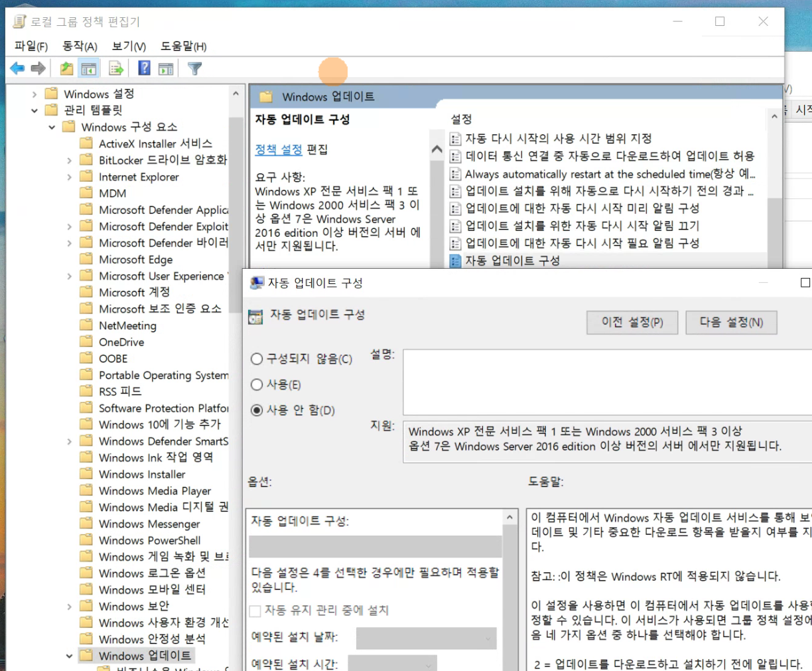The width and height of the screenshot is (812, 671).
Task: Toggle the Show/Hide console tree icon
Action: coord(88,68)
